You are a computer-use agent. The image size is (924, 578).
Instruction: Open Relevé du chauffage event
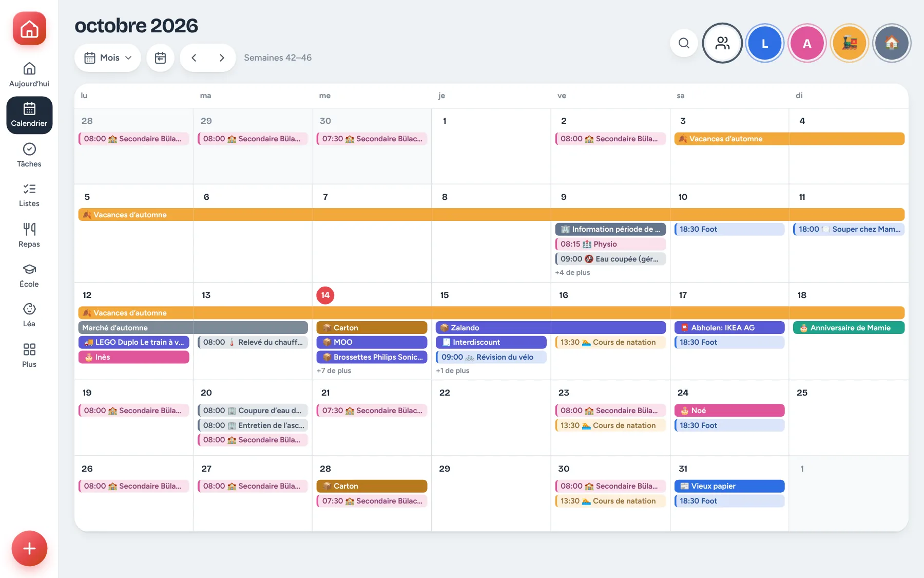[253, 342]
